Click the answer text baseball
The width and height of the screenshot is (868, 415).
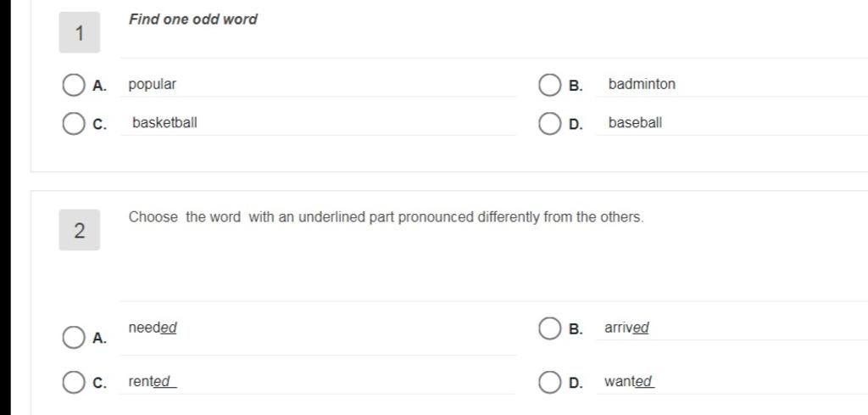(x=635, y=122)
